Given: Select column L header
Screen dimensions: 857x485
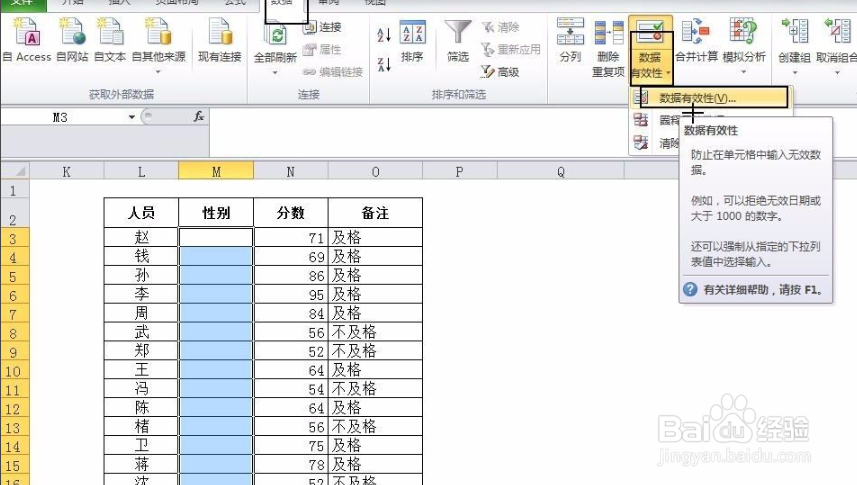Looking at the screenshot, I should pyautogui.click(x=141, y=172).
